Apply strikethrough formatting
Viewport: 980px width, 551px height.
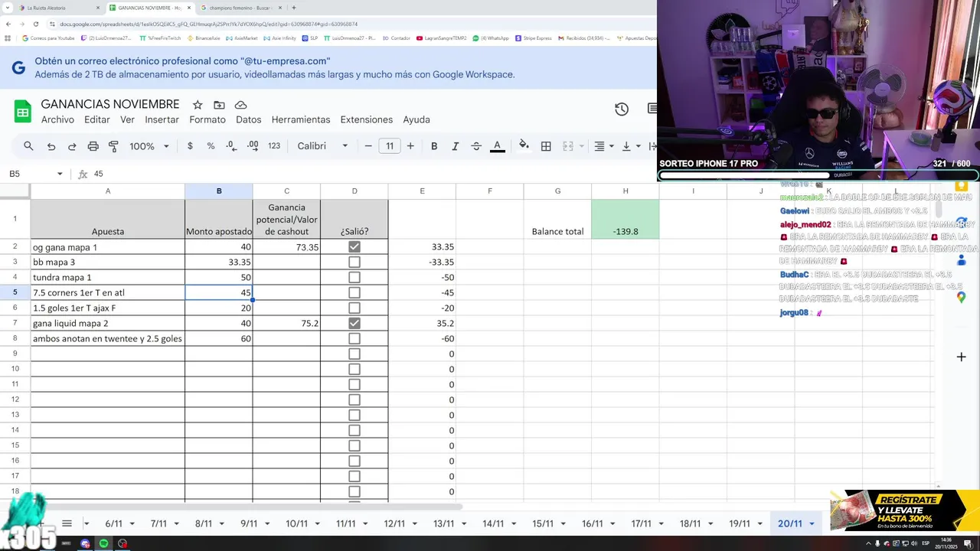tap(476, 146)
